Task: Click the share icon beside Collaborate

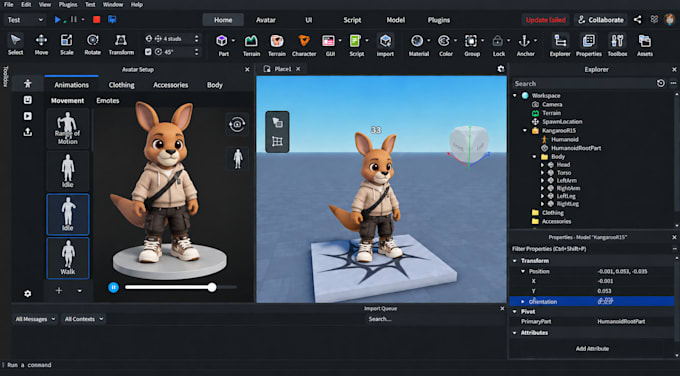Action: tap(638, 20)
